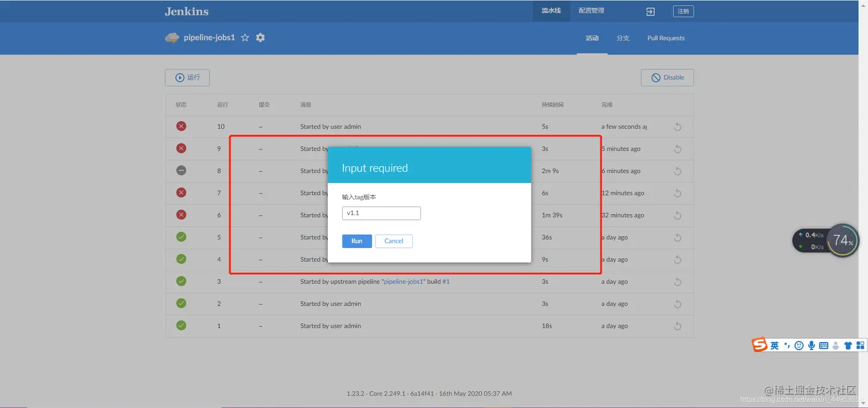Click the Sogou input method S logo

[760, 345]
